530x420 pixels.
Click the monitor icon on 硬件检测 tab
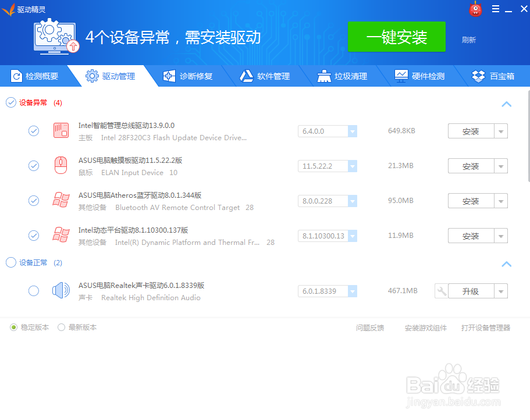(401, 76)
